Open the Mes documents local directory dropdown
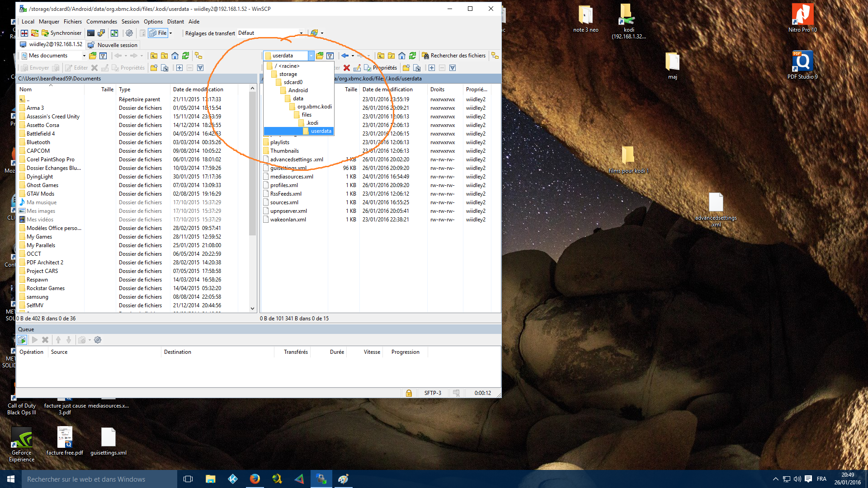Image resolution: width=868 pixels, height=488 pixels. click(x=53, y=56)
